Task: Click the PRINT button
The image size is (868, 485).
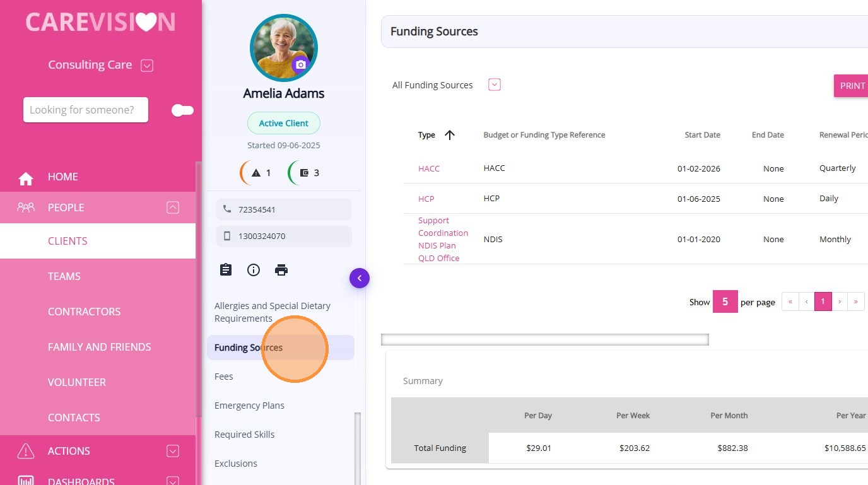Action: pyautogui.click(x=852, y=86)
